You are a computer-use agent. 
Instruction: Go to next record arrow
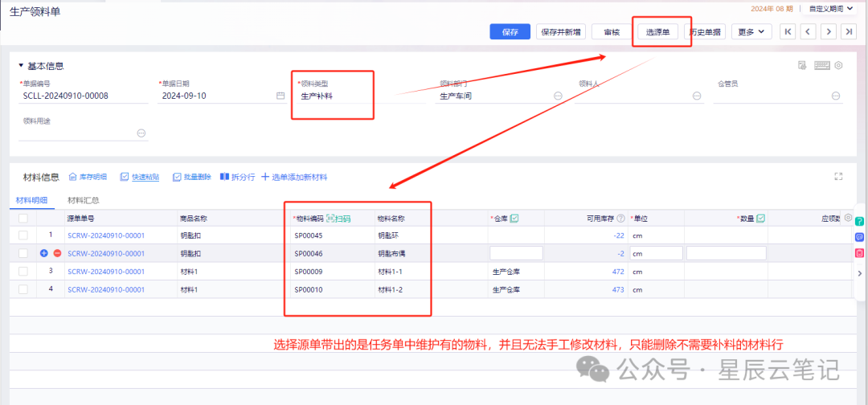(x=828, y=32)
